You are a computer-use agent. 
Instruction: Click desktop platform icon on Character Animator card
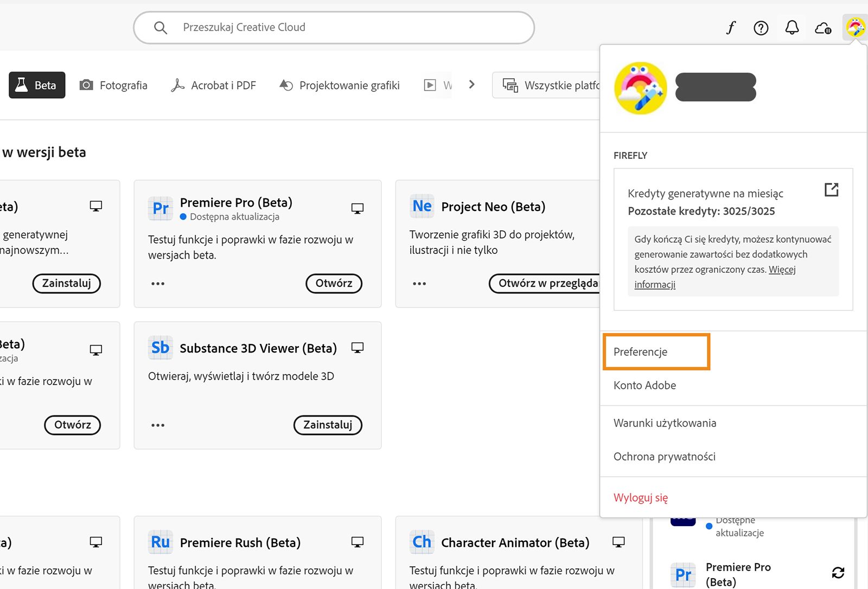618,542
